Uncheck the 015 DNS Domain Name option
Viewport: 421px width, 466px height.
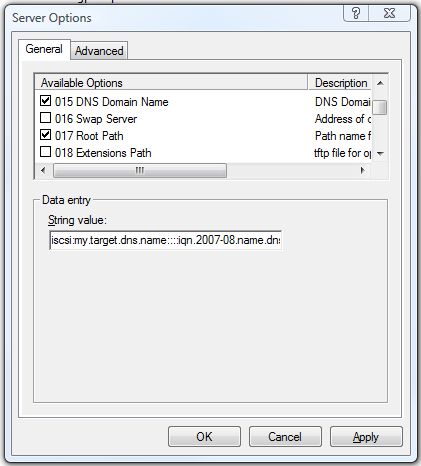coord(45,101)
